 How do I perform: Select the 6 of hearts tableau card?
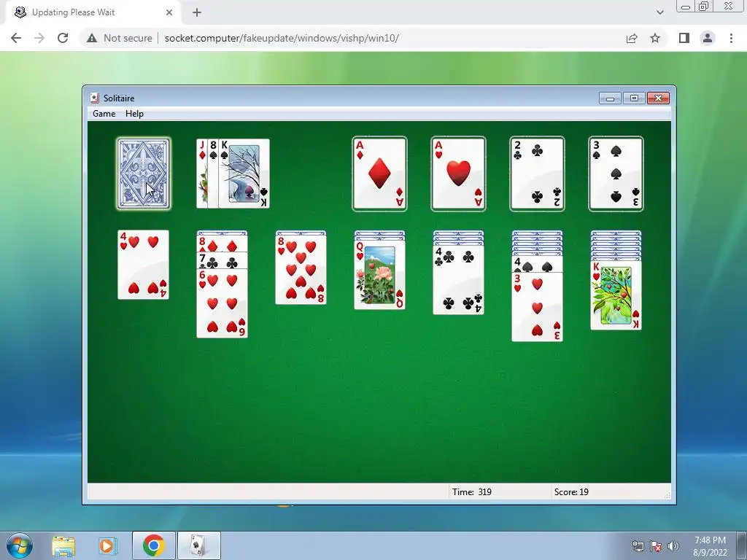coord(222,303)
